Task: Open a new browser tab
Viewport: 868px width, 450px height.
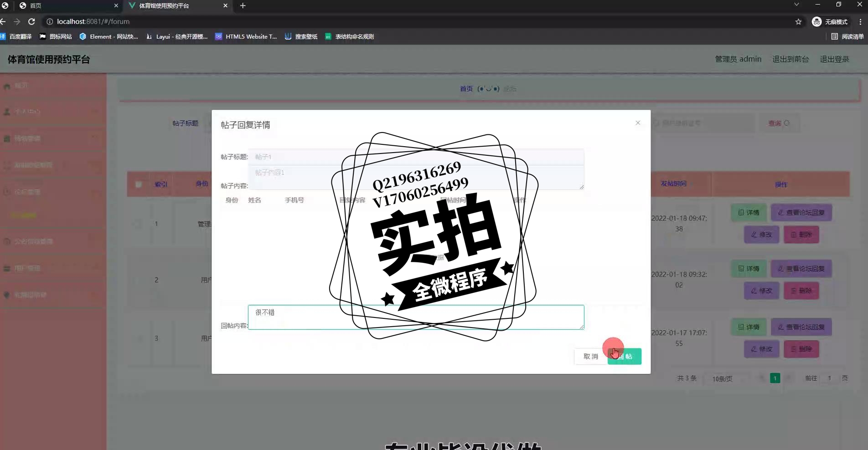Action: click(243, 5)
